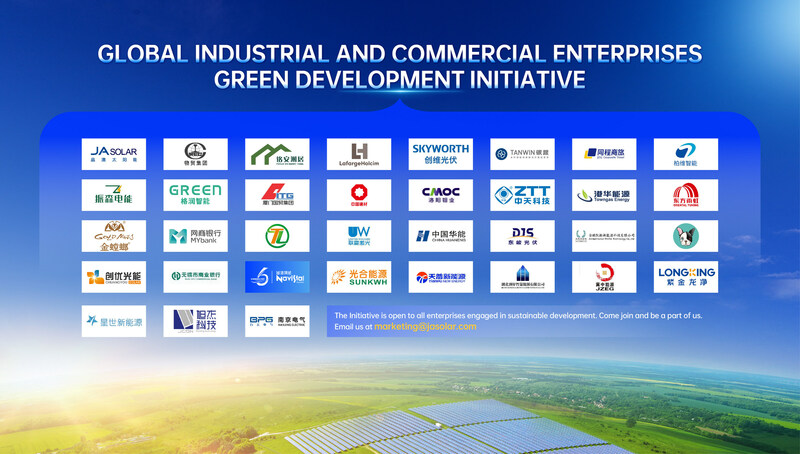This screenshot has width=800, height=454.
Task: Click the ZTT logo
Action: [x=522, y=195]
